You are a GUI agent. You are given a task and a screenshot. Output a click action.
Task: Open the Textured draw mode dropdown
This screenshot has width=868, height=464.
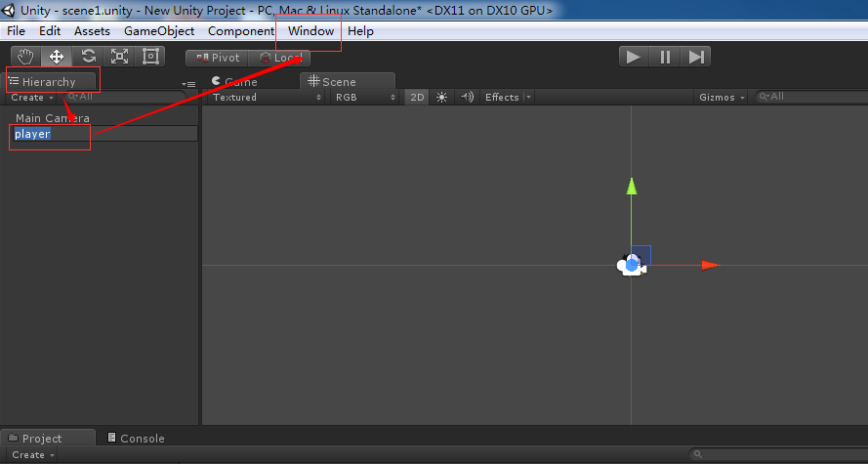pos(267,97)
